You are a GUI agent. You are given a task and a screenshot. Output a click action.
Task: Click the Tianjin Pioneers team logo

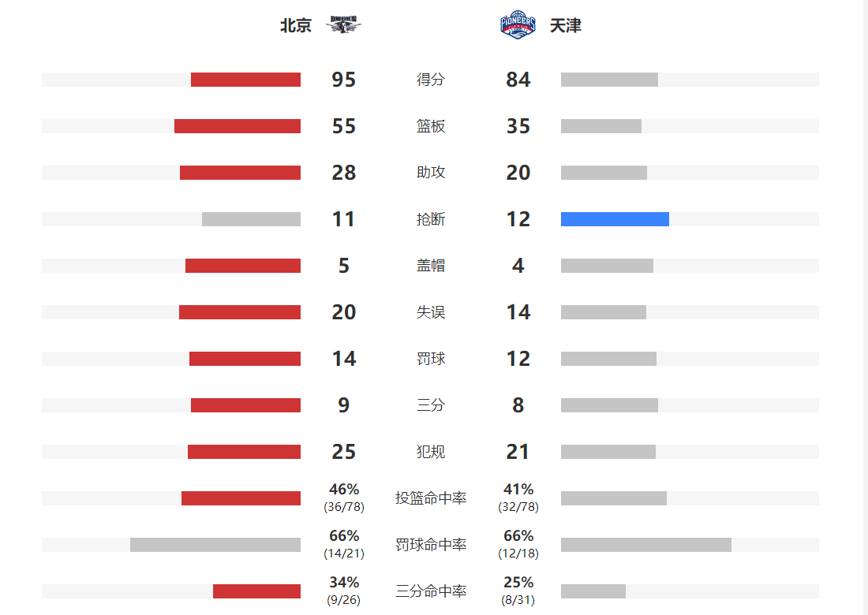[x=518, y=24]
